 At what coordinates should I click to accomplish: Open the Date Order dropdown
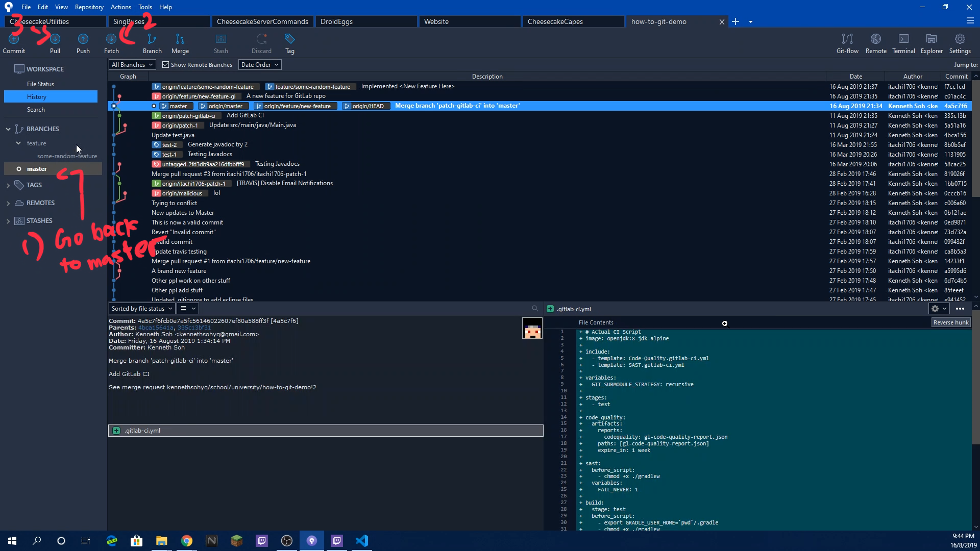pos(260,65)
